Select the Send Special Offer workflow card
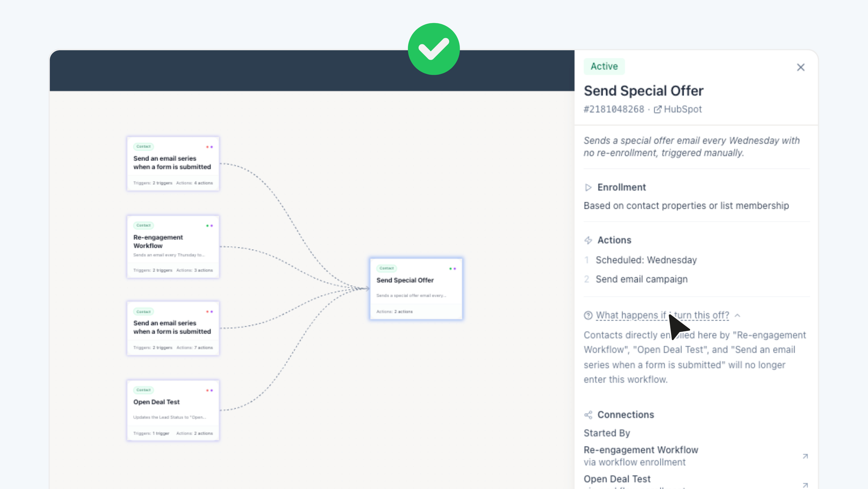The height and width of the screenshot is (489, 868). pyautogui.click(x=416, y=289)
